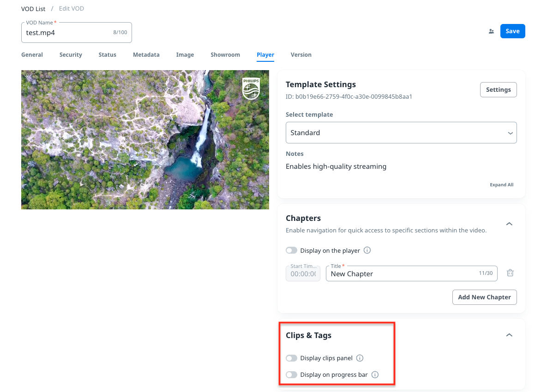Turn on Display on progress bar switch
Viewport: 547px width, 392px height.
(291, 375)
